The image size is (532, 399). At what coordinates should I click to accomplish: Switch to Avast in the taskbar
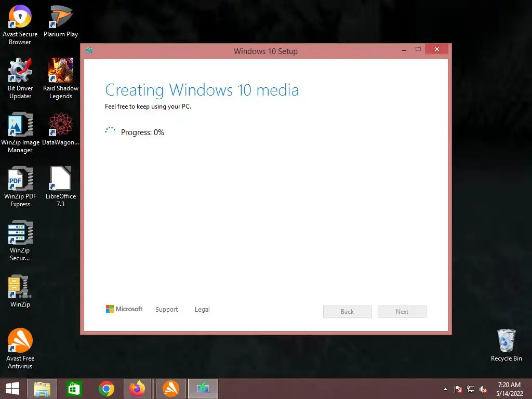[x=170, y=389]
